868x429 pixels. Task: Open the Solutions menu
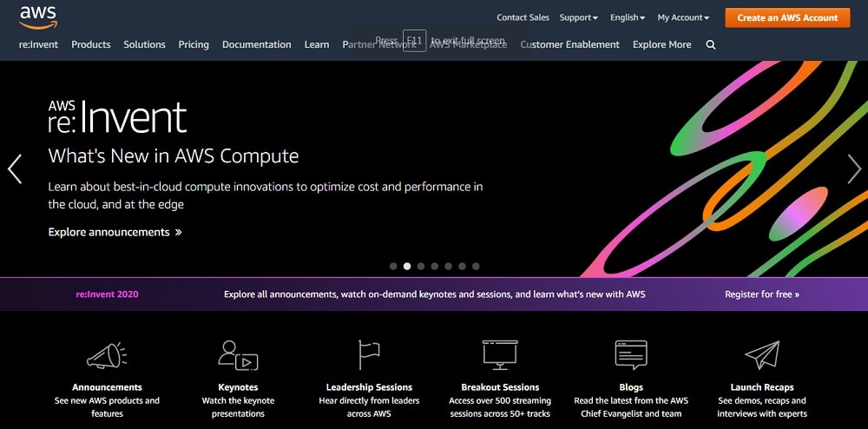pyautogui.click(x=144, y=45)
